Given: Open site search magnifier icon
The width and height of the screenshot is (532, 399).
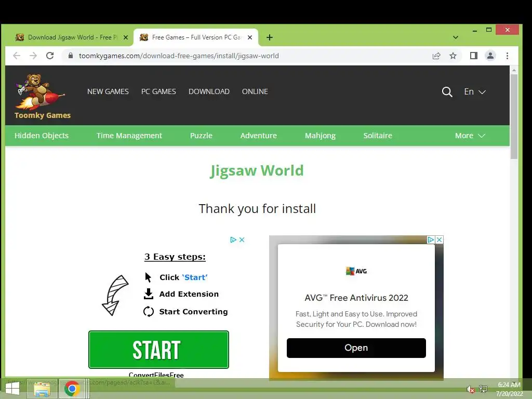Looking at the screenshot, I should click(447, 91).
